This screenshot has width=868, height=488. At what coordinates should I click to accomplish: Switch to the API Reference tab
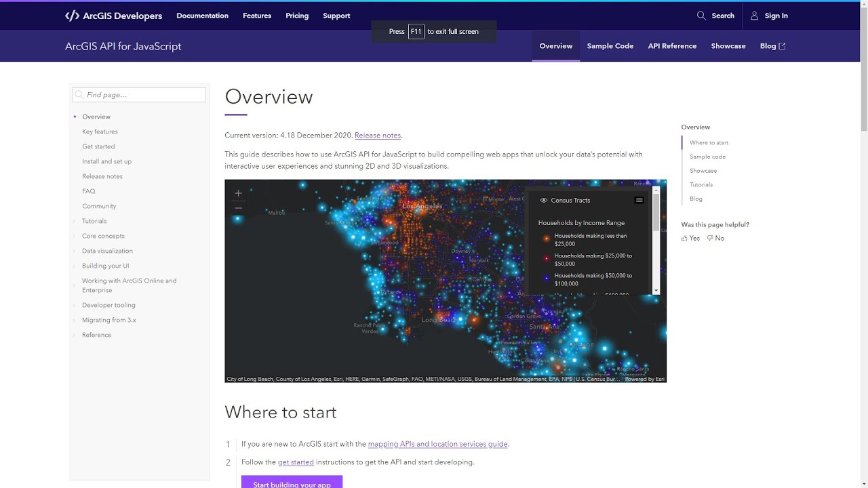pos(672,46)
